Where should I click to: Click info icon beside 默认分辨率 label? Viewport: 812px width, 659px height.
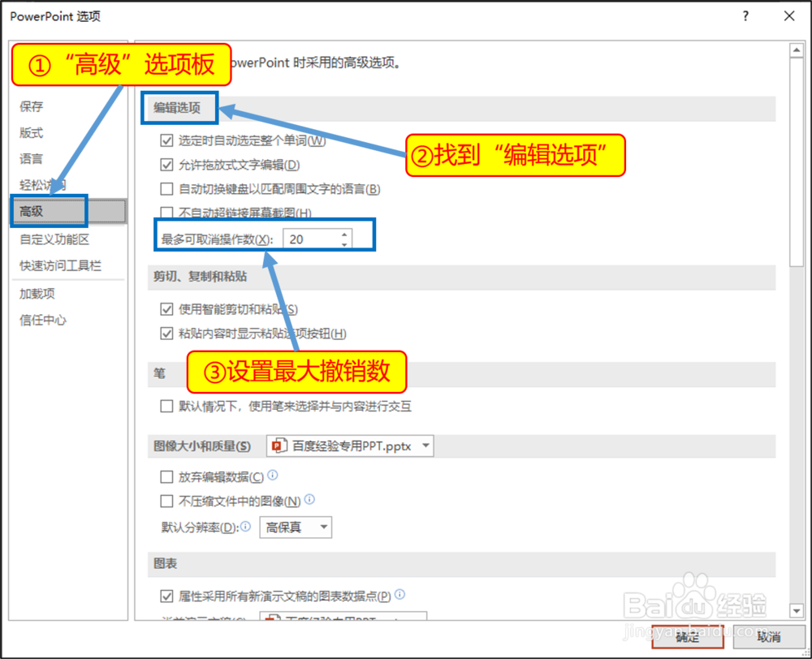click(245, 526)
